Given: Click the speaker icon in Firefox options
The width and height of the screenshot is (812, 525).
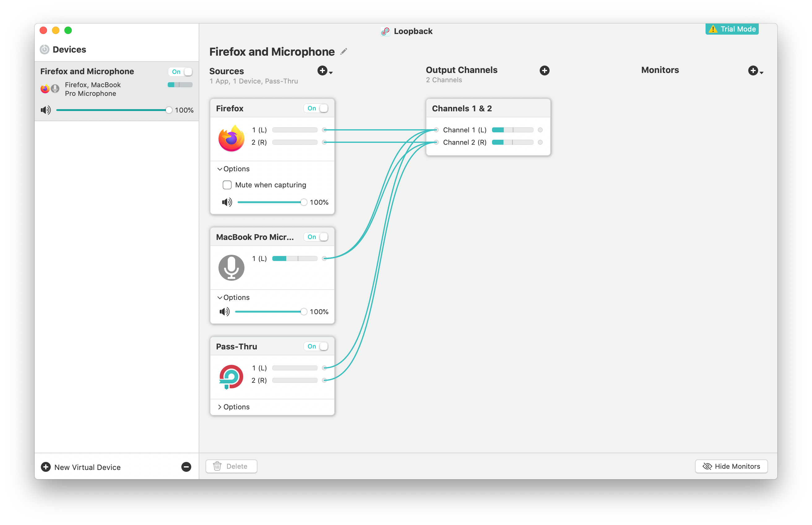Looking at the screenshot, I should (227, 202).
